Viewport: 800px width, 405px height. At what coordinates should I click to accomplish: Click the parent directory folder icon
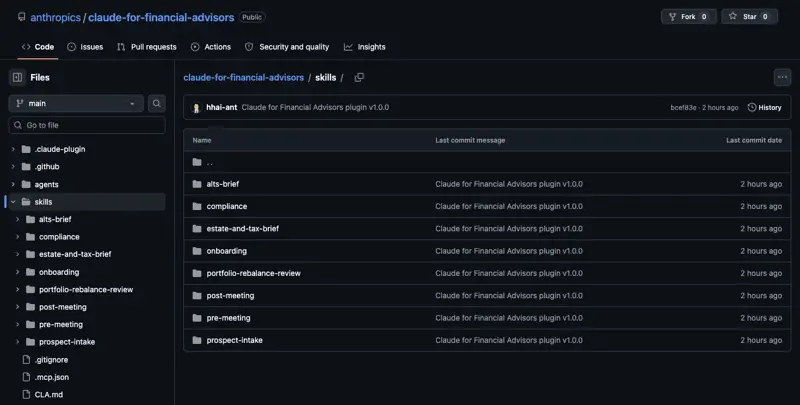(x=197, y=162)
